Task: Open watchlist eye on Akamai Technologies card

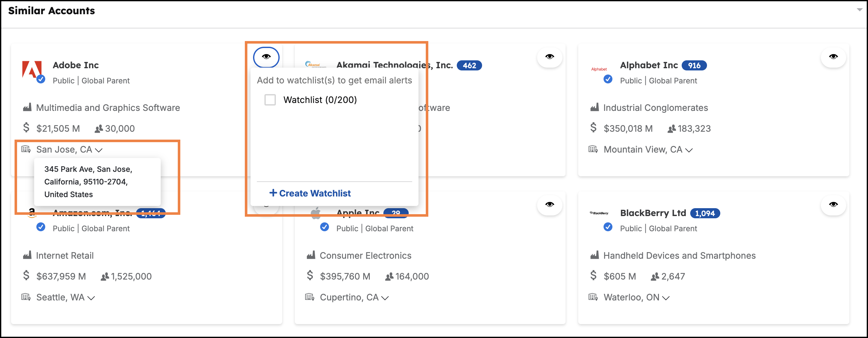Action: [x=549, y=57]
